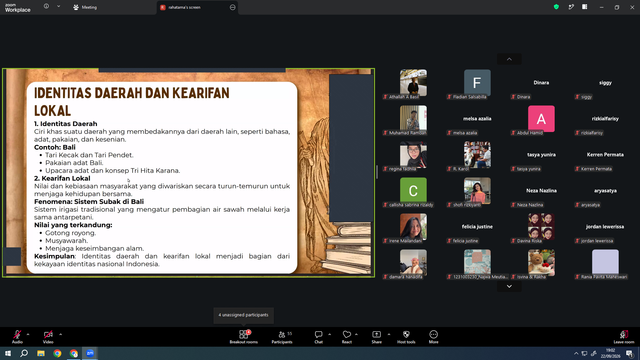Select the Kerren Permata participant name
640x360 pixels.
[605, 155]
